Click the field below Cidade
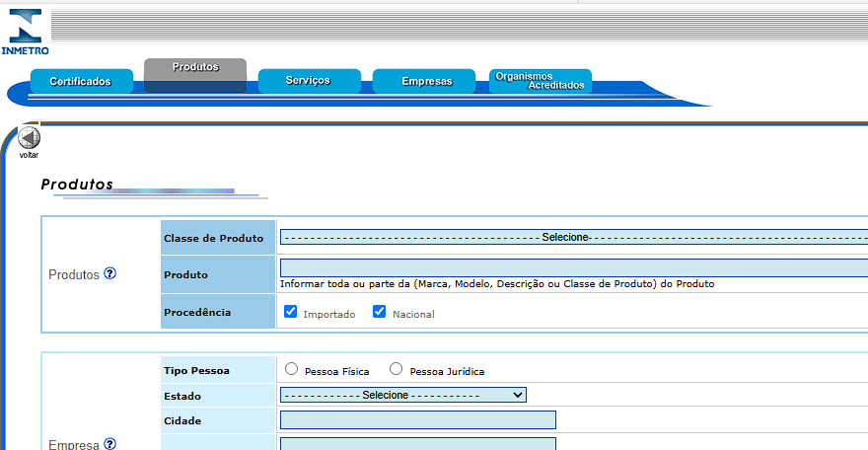Screen dimensions: 868x450 click(418, 444)
